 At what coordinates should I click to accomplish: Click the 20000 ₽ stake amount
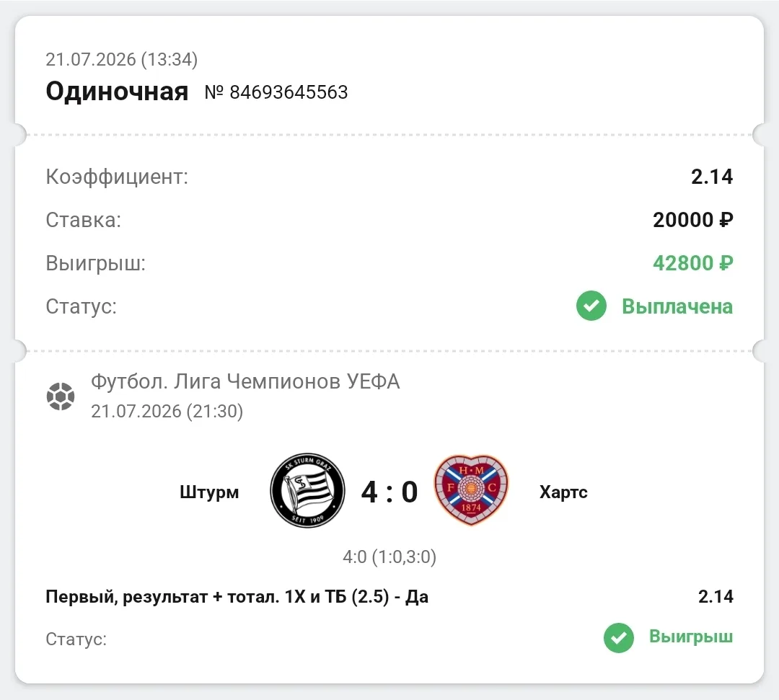coord(692,220)
